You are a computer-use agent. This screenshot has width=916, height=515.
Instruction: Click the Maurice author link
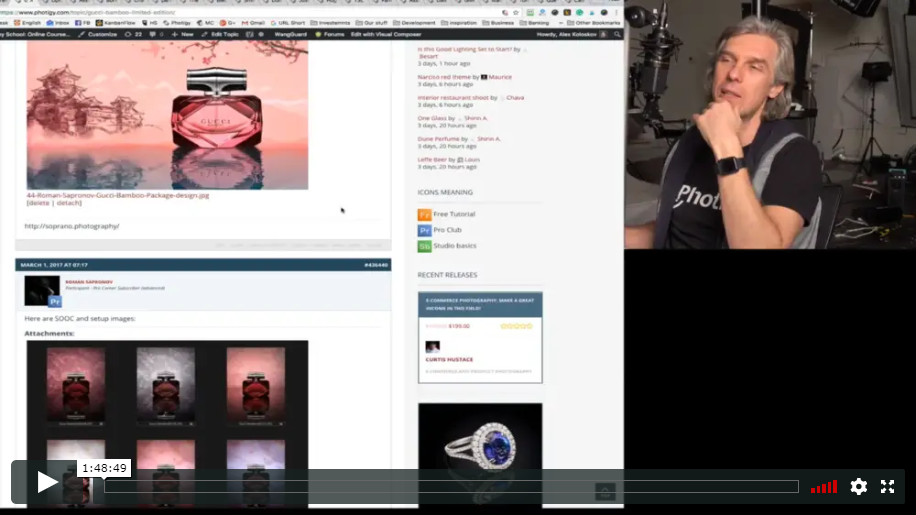tap(500, 76)
